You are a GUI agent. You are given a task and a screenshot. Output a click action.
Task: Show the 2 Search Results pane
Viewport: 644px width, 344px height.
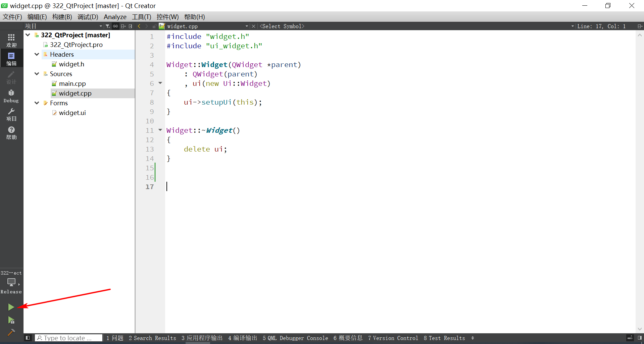[x=152, y=338]
